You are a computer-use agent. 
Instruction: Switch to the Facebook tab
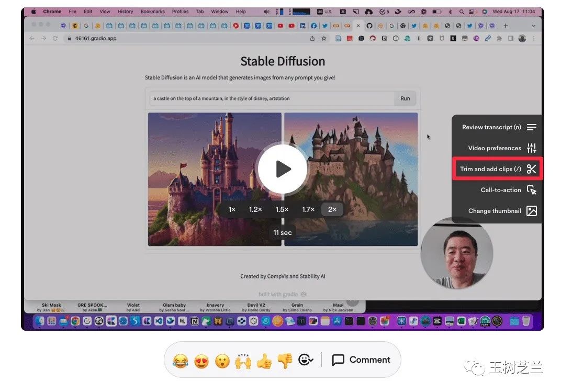[x=314, y=26]
